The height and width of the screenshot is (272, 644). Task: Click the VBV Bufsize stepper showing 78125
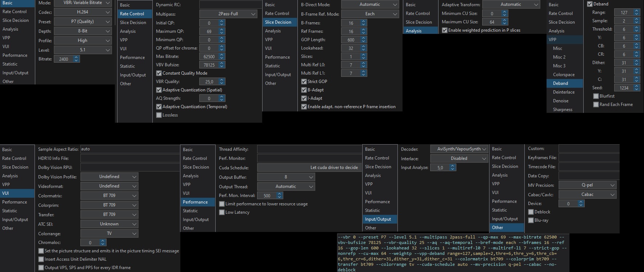coord(212,65)
